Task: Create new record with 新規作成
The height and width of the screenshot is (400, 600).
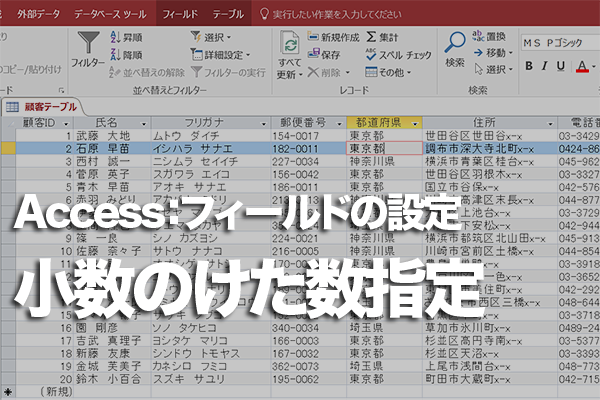Action: coord(333,37)
